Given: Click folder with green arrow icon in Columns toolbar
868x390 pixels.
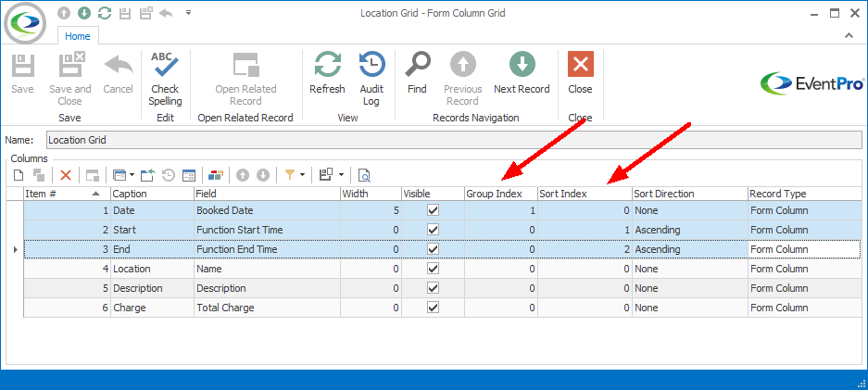Looking at the screenshot, I should (147, 175).
